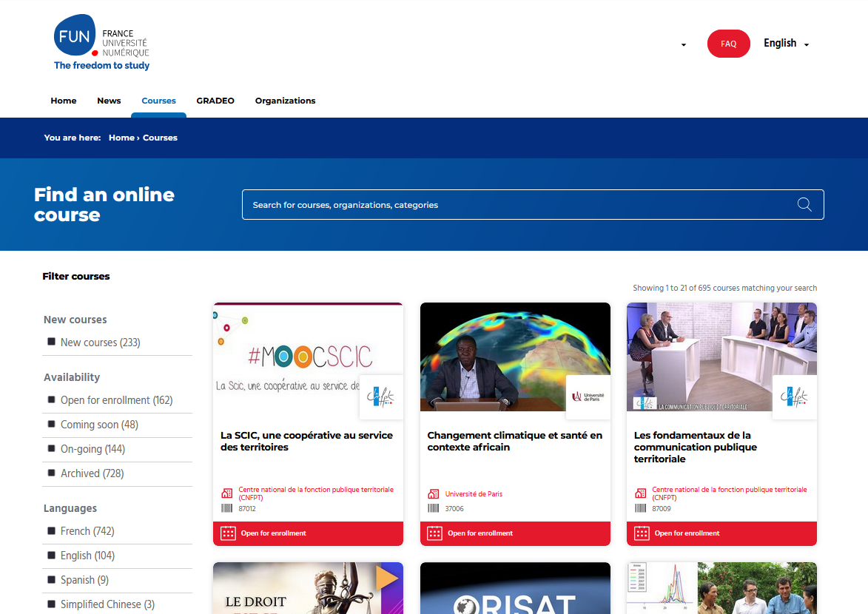This screenshot has height=614, width=868.
Task: Check the Archived (728) filter
Action: (x=52, y=472)
